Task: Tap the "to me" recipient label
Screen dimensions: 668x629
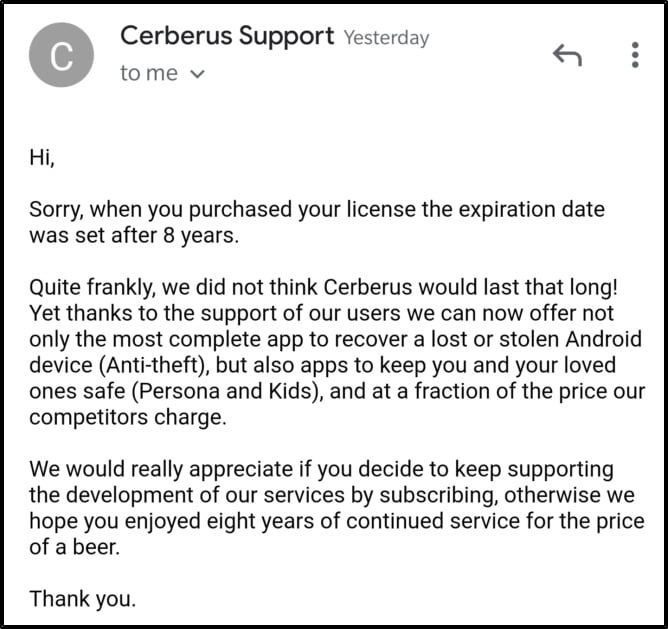Action: coord(149,73)
